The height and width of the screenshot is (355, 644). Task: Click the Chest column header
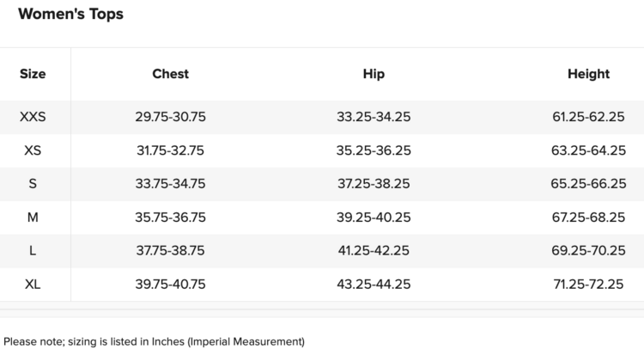170,74
